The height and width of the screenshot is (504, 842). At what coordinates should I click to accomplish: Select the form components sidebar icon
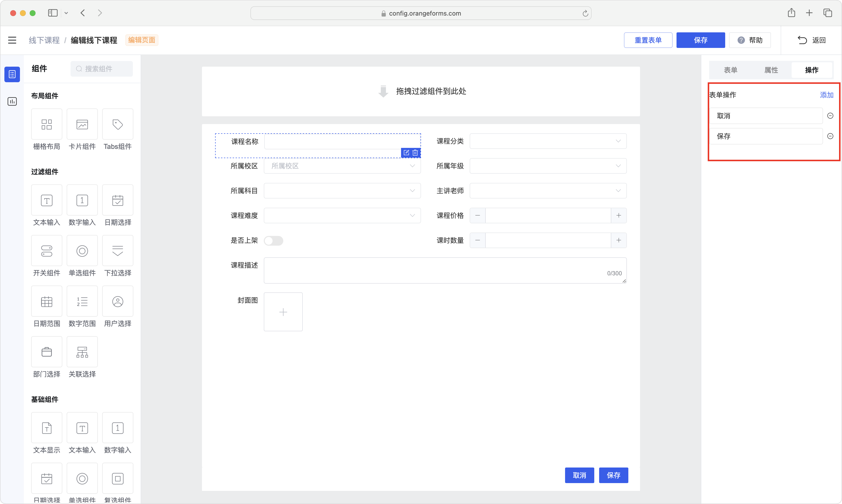click(x=12, y=74)
